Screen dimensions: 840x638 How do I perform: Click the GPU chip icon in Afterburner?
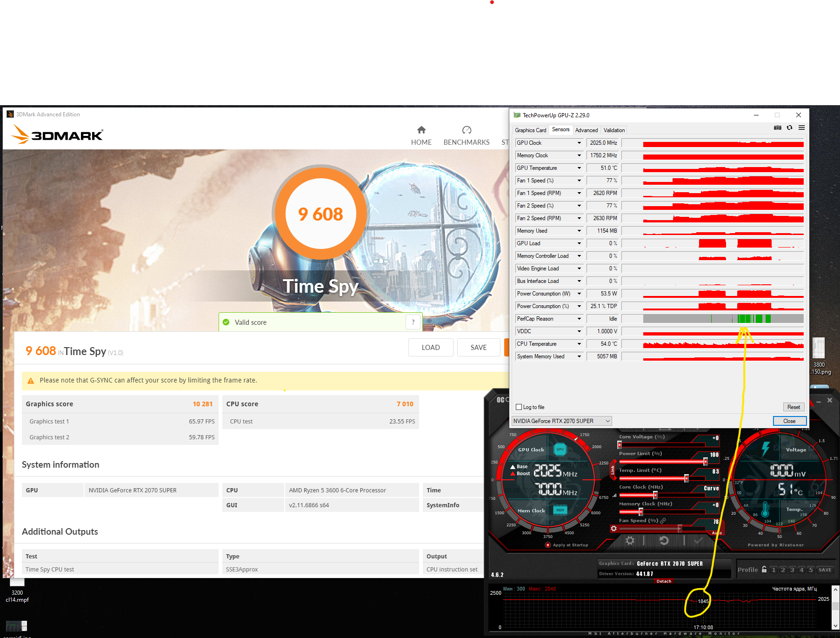coord(560,450)
